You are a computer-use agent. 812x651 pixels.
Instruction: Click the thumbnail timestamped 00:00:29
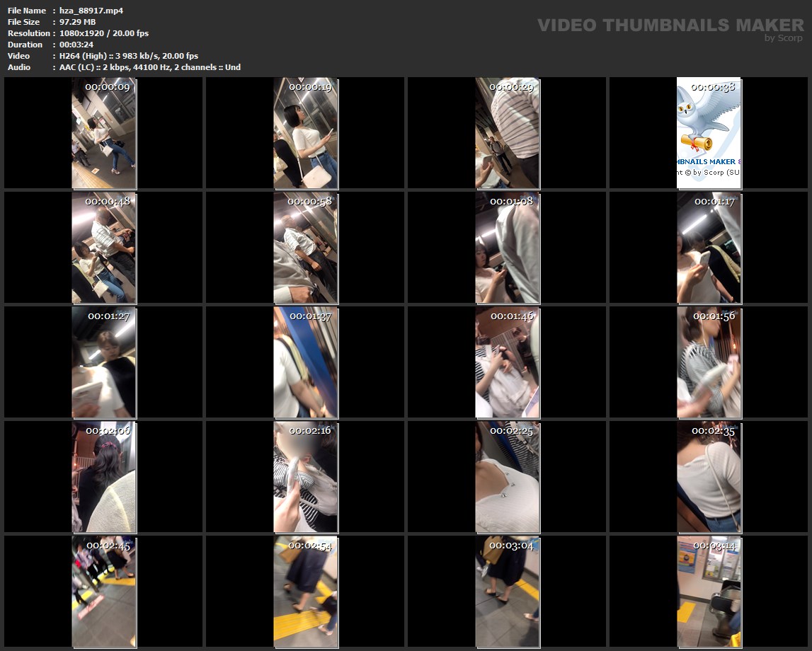pos(508,133)
